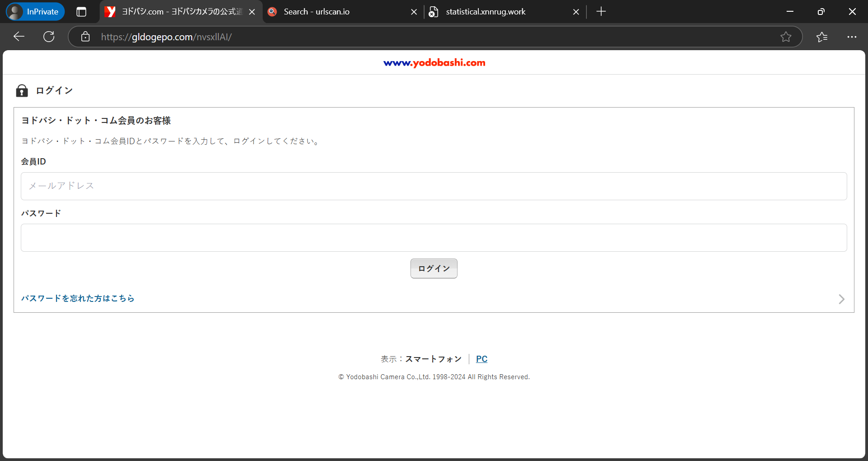Close the ヨドバシ.com tab
868x461 pixels.
click(x=252, y=12)
